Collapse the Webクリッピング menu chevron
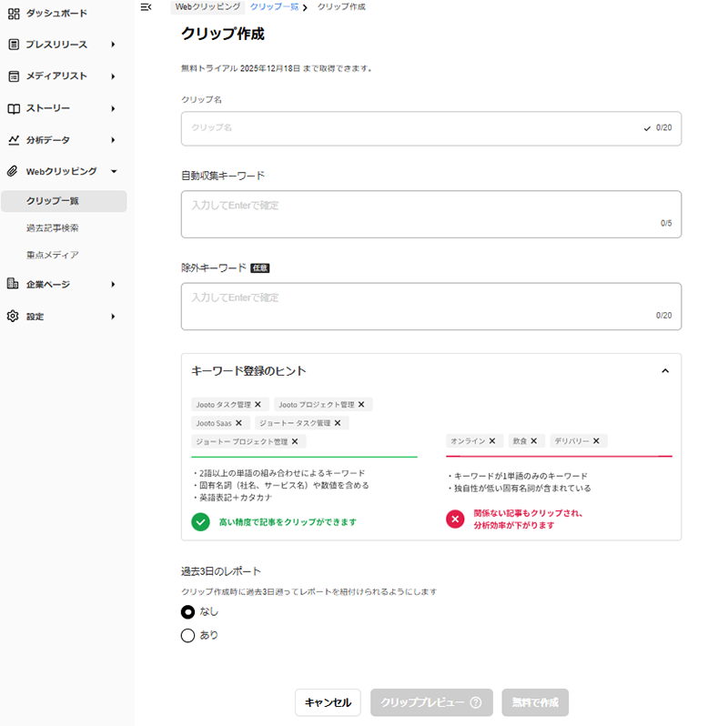728x726 pixels. point(114,171)
